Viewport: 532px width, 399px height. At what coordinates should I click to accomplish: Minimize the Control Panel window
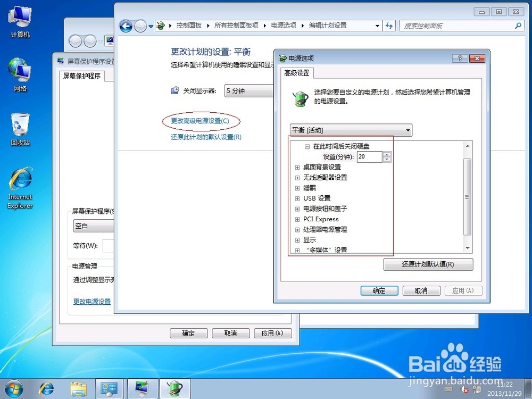pos(482,12)
